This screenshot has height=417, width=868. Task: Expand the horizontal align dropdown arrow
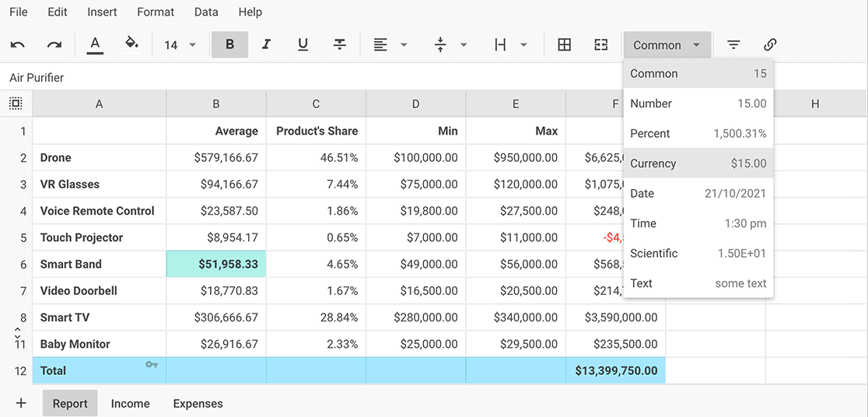click(x=404, y=45)
